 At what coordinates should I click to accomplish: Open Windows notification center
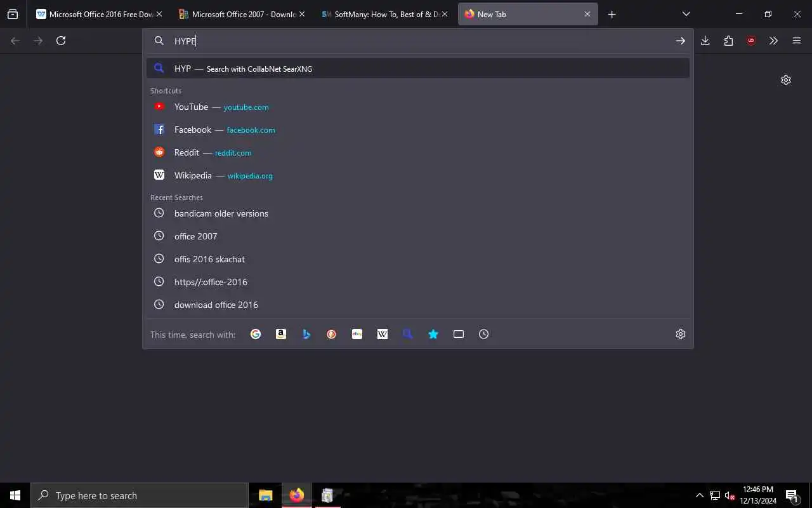(792, 495)
